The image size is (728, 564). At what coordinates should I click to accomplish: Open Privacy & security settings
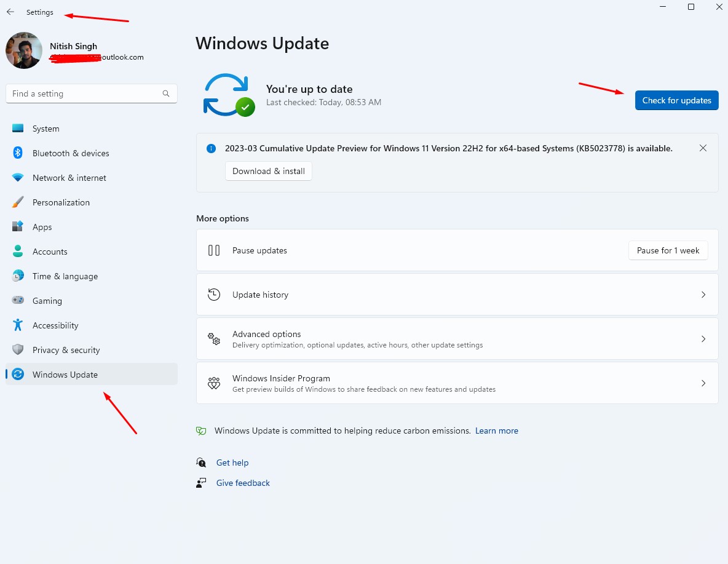coord(92,350)
